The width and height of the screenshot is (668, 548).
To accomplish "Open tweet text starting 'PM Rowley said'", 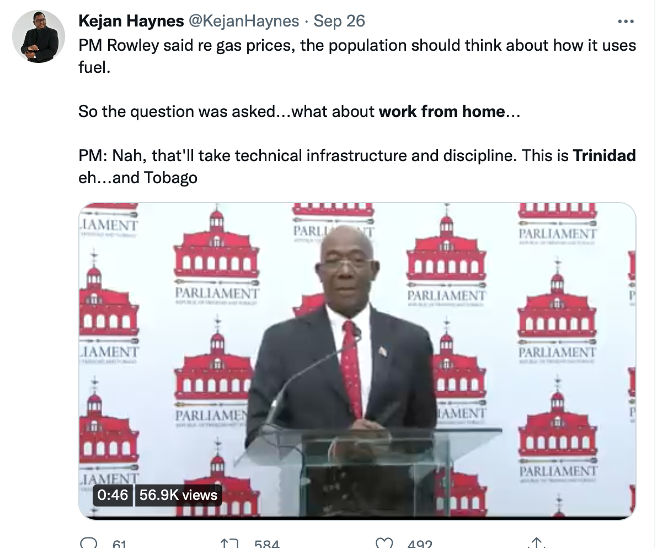I will tap(357, 56).
